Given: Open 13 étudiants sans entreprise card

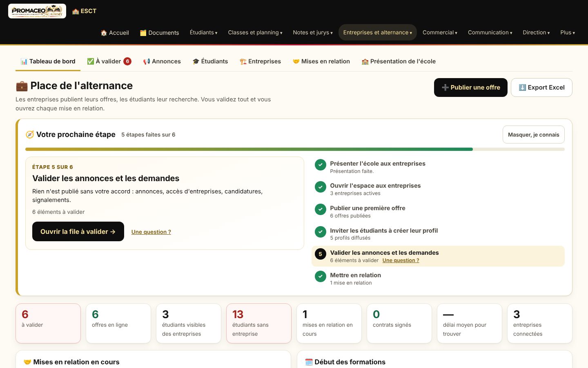Looking at the screenshot, I should [259, 323].
